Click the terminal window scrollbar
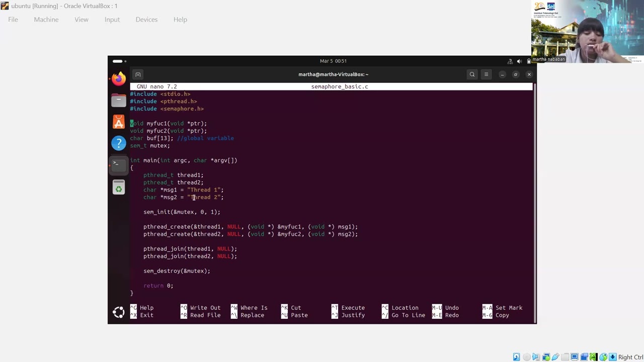 coord(534,203)
